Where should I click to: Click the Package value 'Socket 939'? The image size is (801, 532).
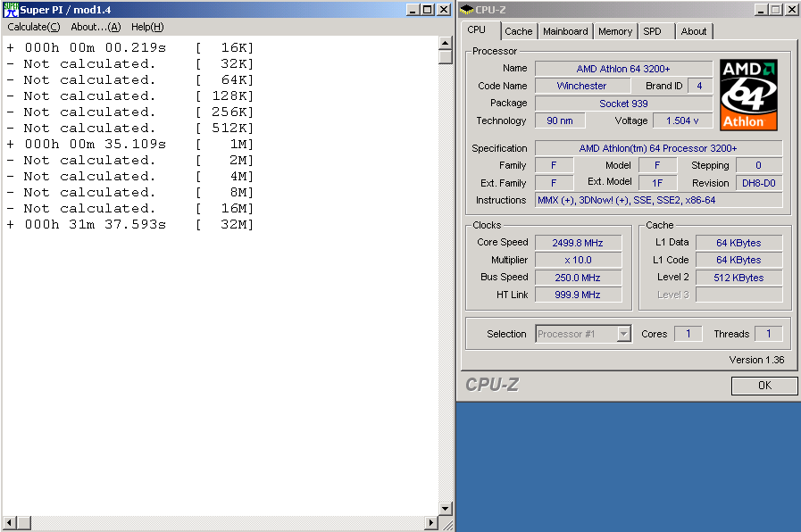pos(623,104)
